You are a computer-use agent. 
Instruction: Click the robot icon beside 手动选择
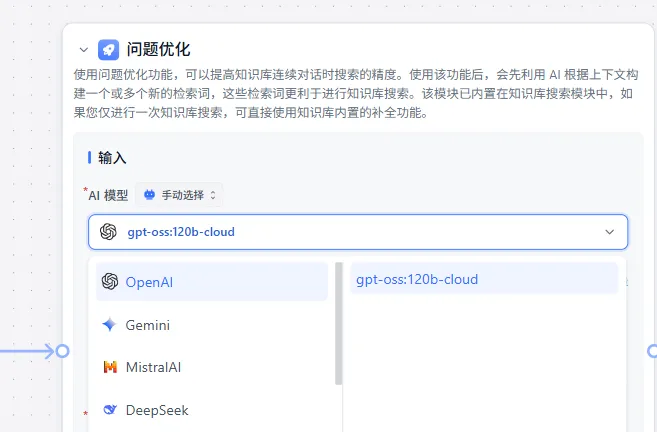pos(150,195)
